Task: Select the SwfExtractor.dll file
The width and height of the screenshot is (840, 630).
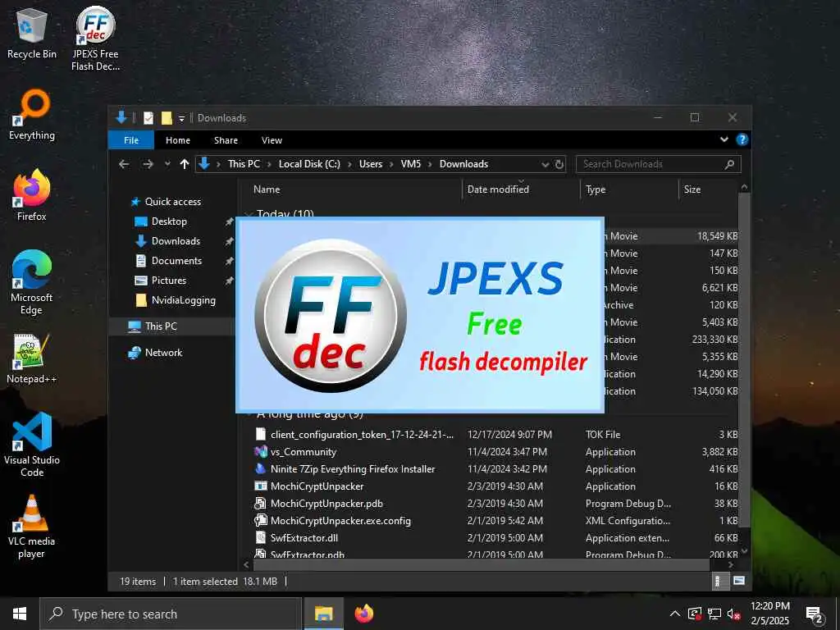Action: tap(304, 538)
